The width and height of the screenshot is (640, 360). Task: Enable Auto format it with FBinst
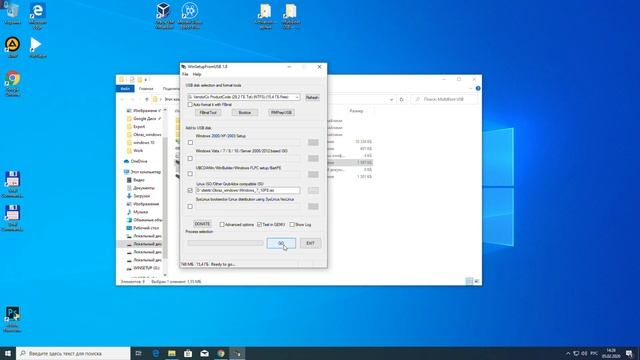tap(190, 105)
